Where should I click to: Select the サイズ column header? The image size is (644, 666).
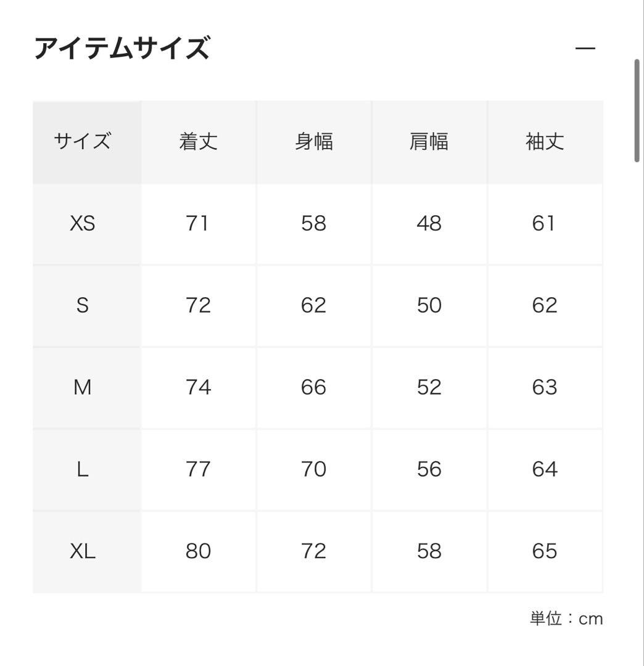[83, 142]
